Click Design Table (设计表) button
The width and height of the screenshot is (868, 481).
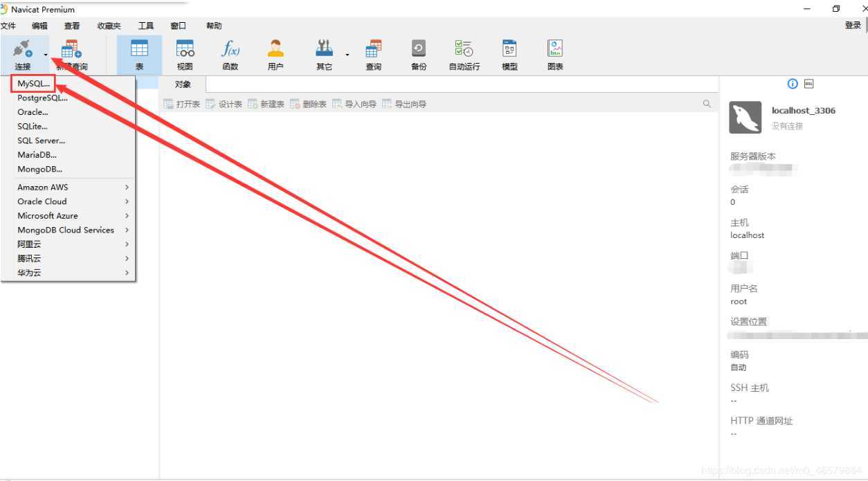coord(224,104)
